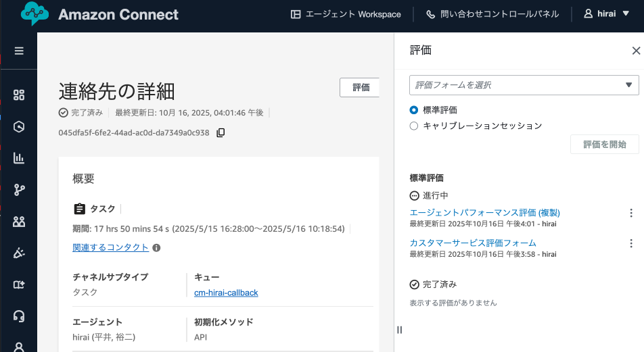
Task: Click the Amazon Connect cloud logo
Action: 34,13
